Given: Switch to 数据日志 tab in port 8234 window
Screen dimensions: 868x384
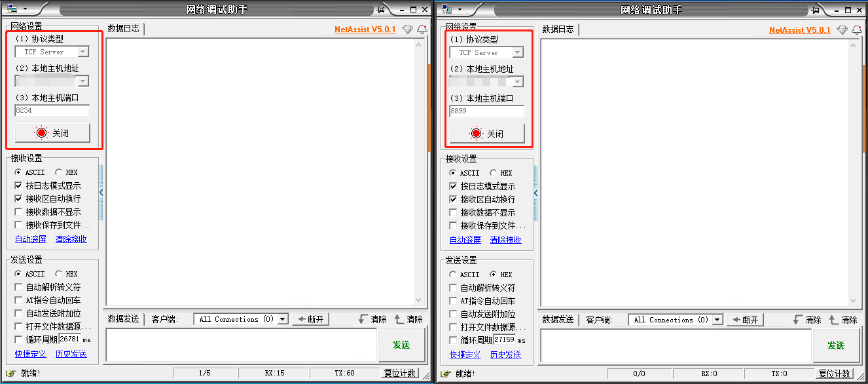Looking at the screenshot, I should pyautogui.click(x=123, y=29).
